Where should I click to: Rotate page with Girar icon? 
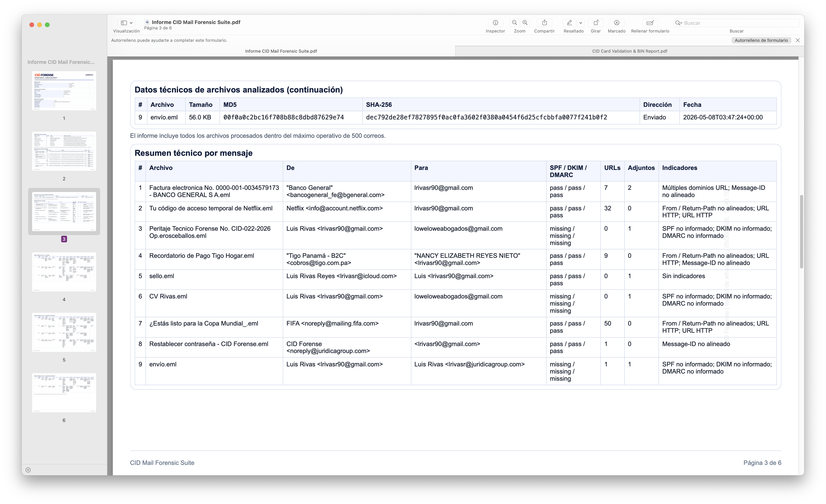click(596, 23)
